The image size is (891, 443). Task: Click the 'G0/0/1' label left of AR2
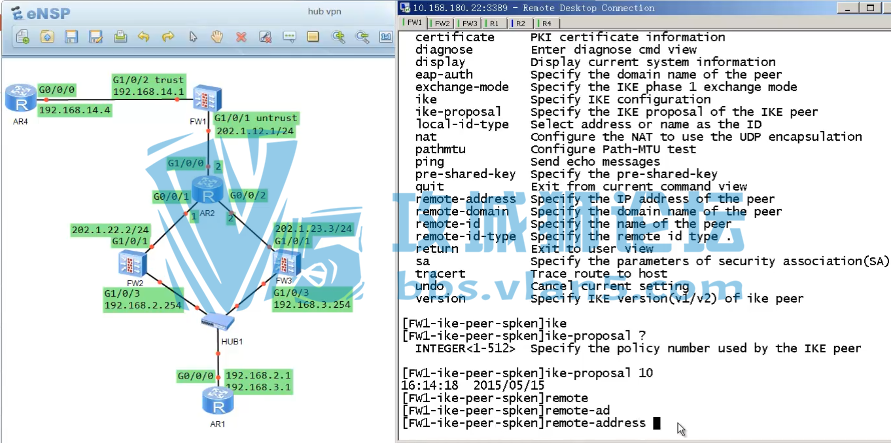pos(171,197)
